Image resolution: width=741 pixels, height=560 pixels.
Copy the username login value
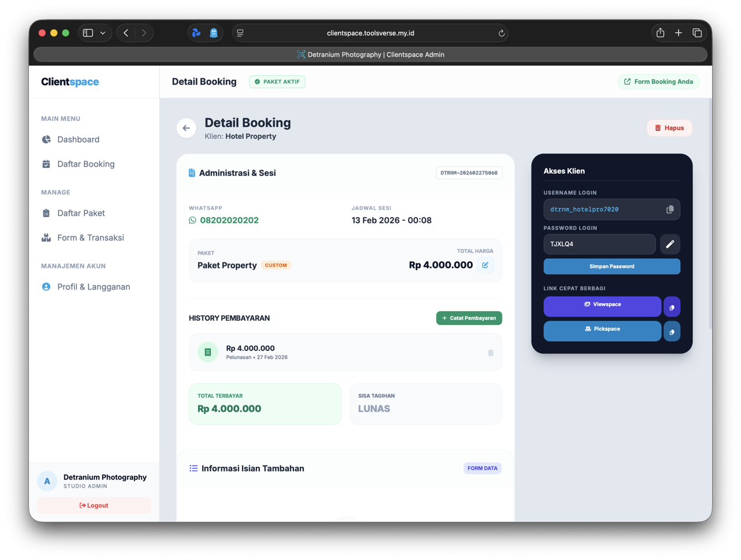click(x=670, y=210)
